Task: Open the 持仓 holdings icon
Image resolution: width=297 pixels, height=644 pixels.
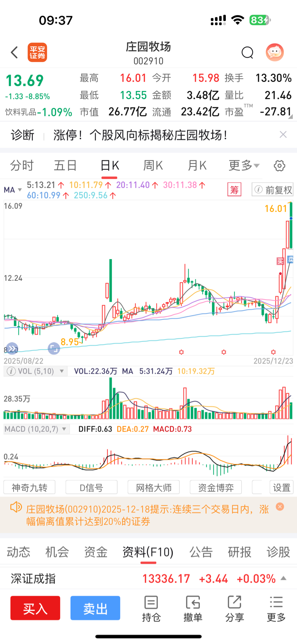Action: coord(151,609)
